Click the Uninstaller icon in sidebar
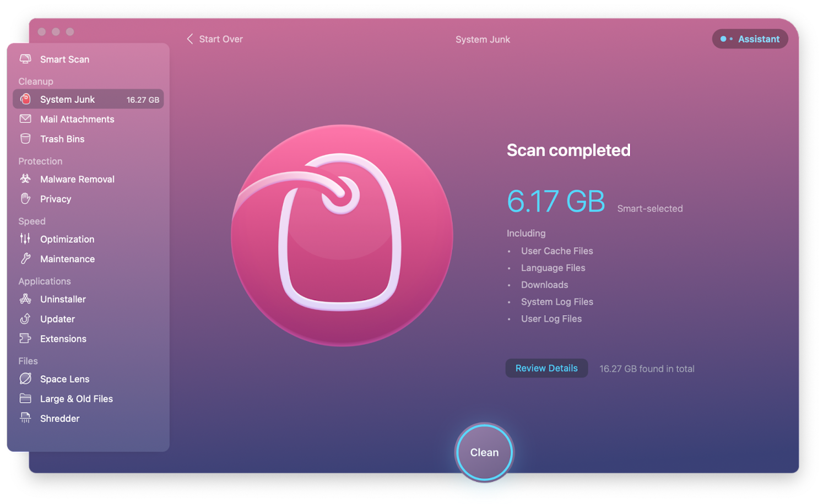Viewport: 823px width, 504px height. point(25,299)
